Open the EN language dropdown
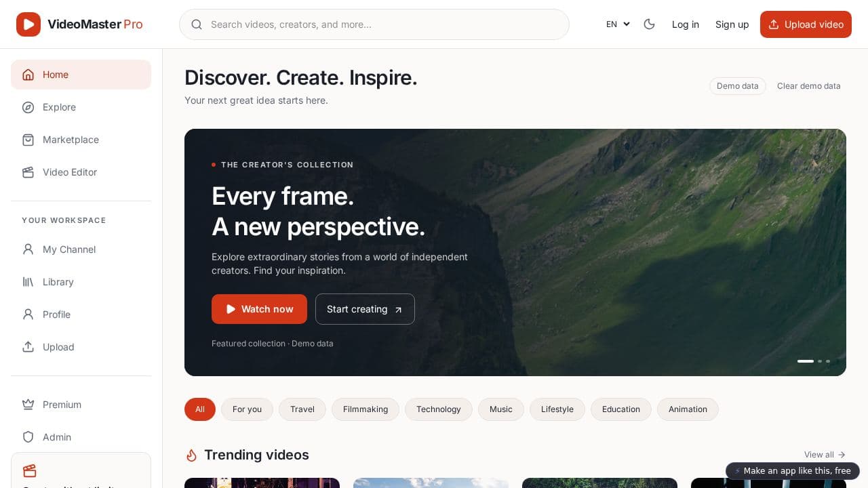 [x=618, y=24]
